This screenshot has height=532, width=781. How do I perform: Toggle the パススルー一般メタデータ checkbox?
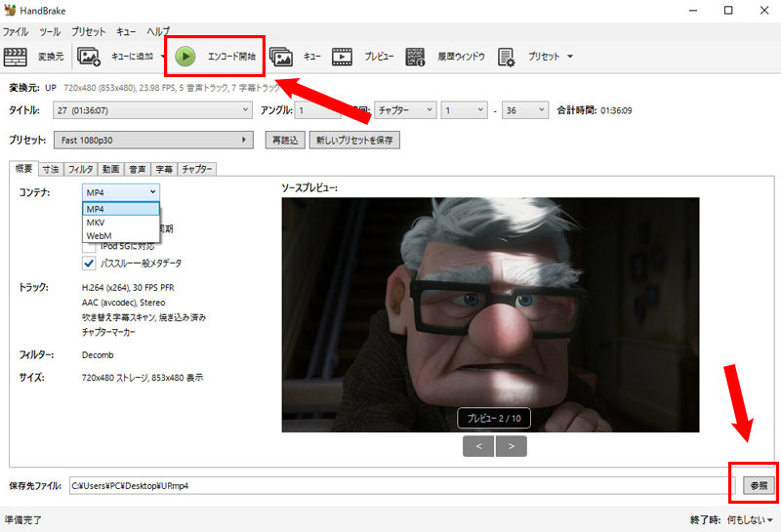click(x=89, y=264)
